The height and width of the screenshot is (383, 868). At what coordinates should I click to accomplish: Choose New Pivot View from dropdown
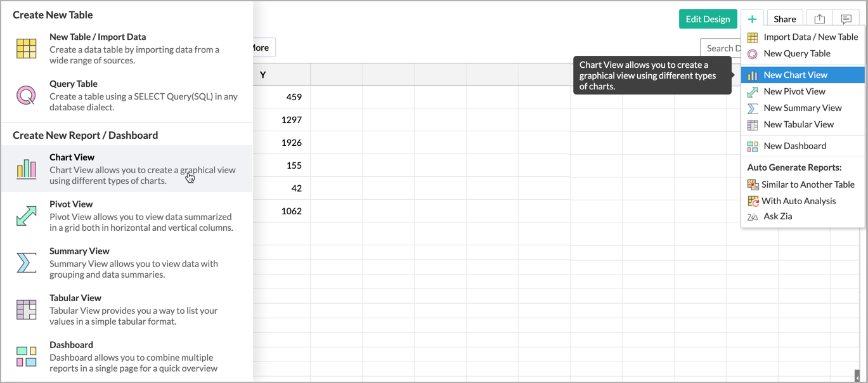pyautogui.click(x=794, y=91)
